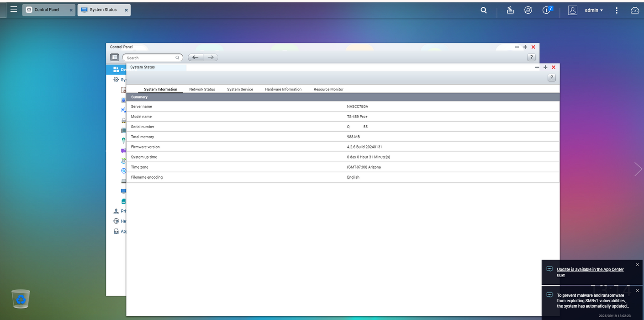The height and width of the screenshot is (320, 644).
Task: Select firmware value 4.2.6 Build 20240131
Action: click(x=364, y=147)
